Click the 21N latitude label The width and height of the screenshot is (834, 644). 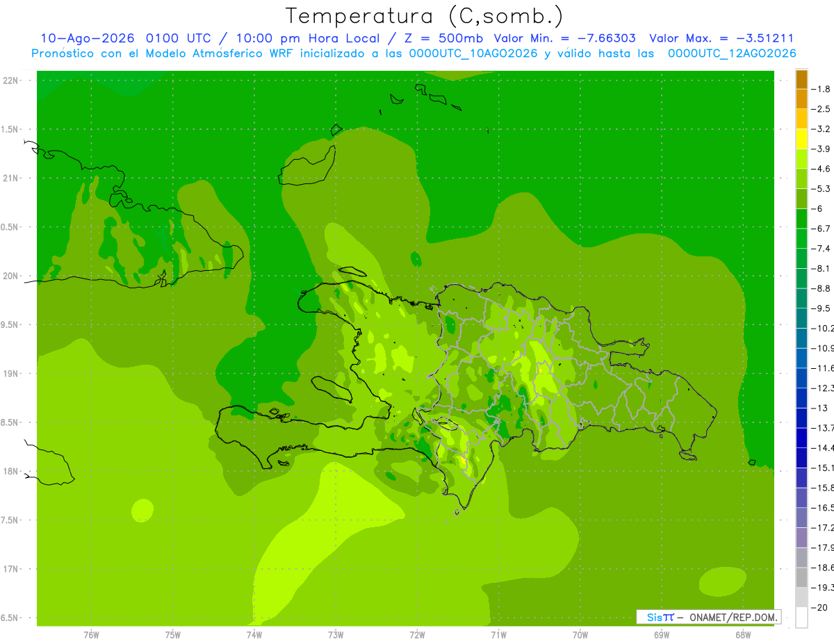point(12,179)
